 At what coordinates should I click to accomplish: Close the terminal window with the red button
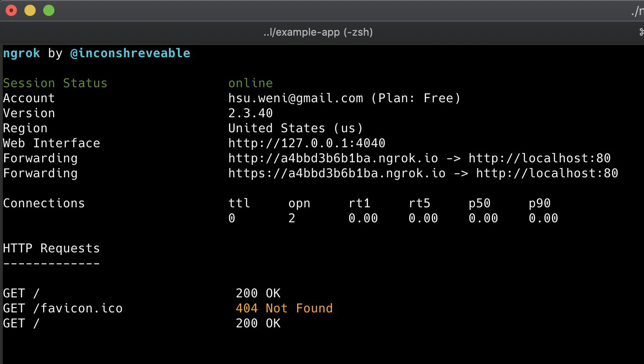[x=11, y=10]
